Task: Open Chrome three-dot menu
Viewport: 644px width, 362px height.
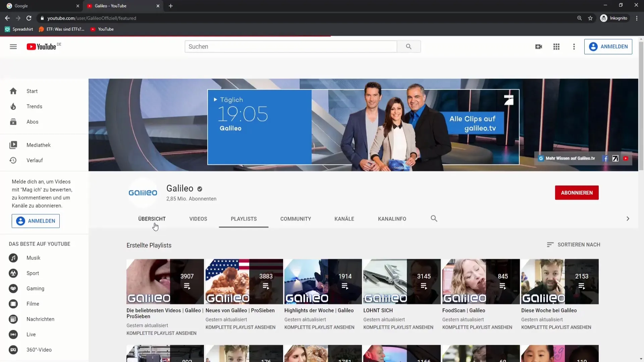Action: point(637,18)
